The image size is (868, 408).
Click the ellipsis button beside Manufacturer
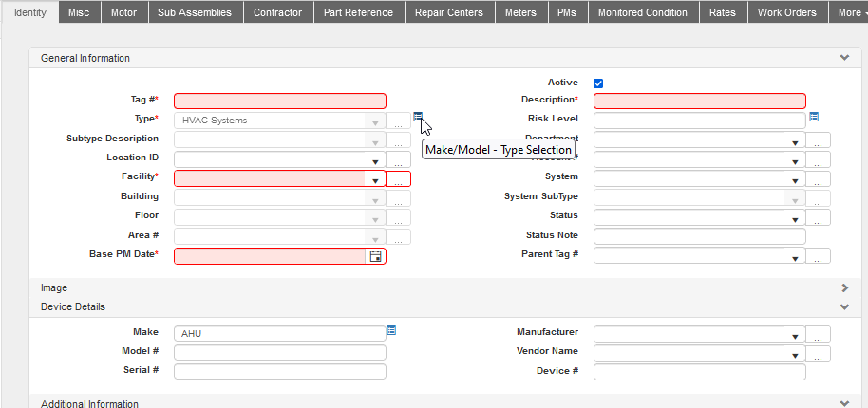tap(818, 334)
